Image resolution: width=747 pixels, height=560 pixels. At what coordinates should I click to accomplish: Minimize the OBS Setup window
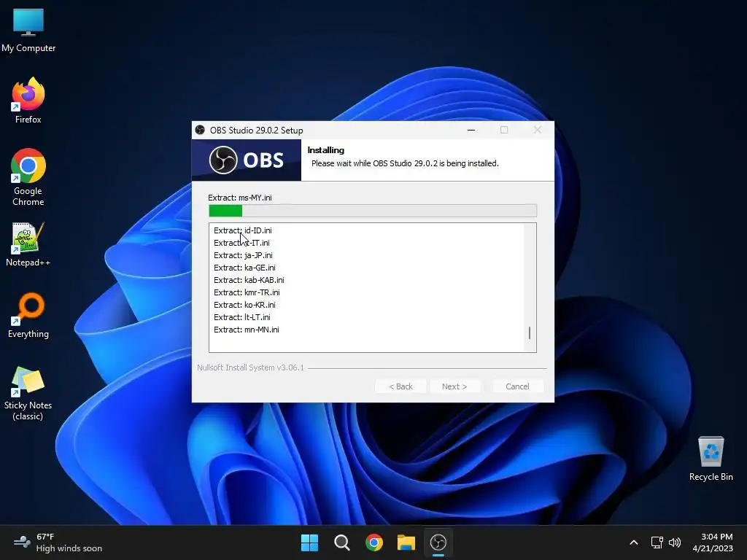pos(471,130)
